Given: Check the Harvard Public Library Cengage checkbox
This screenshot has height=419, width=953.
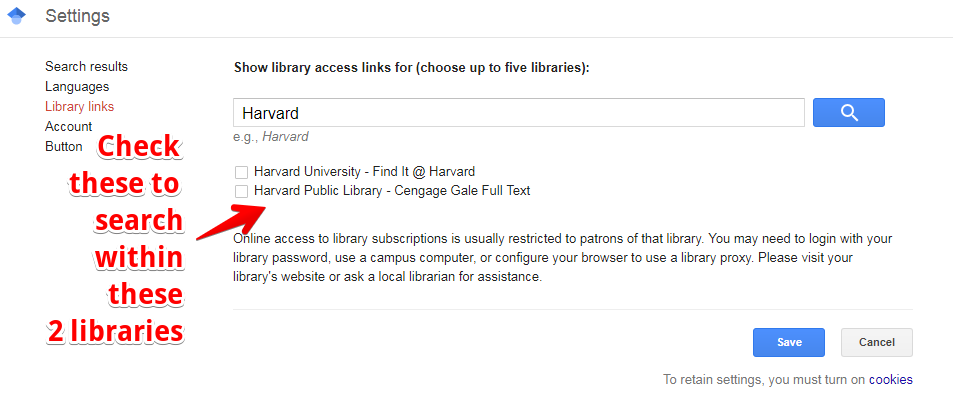Looking at the screenshot, I should tap(241, 192).
